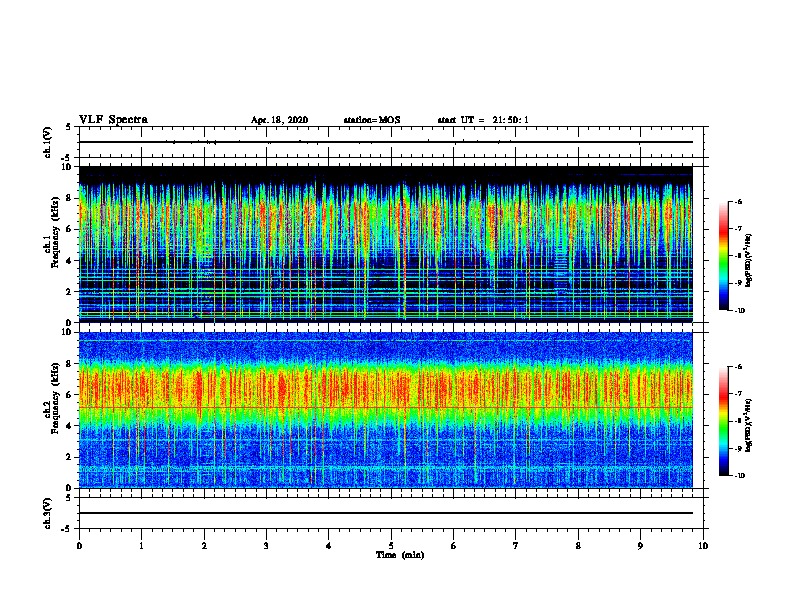Viewport: 792px width, 612px height.
Task: Click the "-10" label on ch.2 color bar
Action: [739, 476]
